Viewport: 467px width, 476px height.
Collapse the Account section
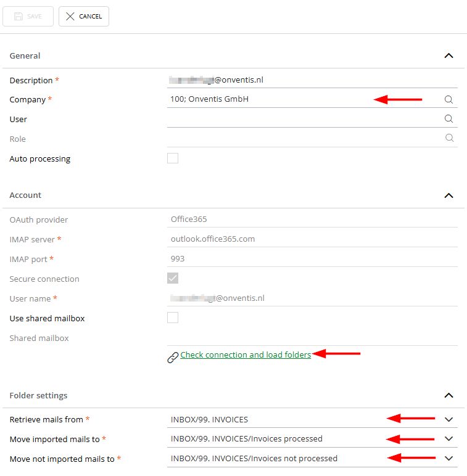[448, 195]
